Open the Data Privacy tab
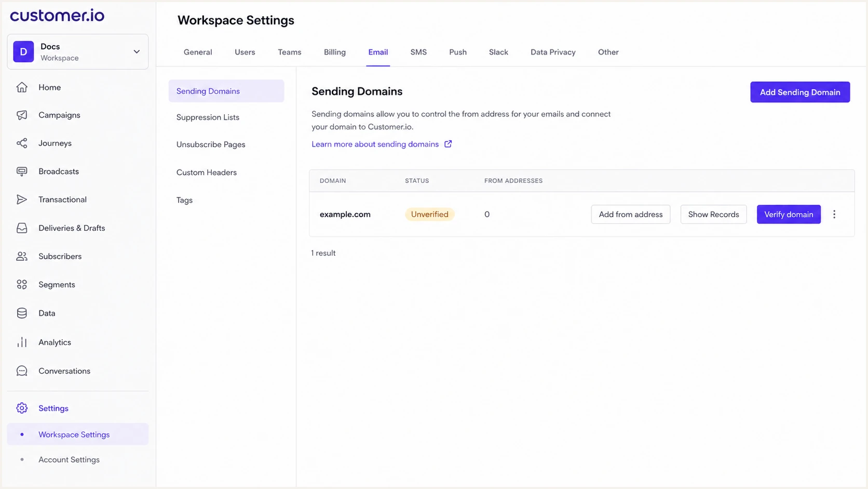This screenshot has height=489, width=868. tap(553, 52)
